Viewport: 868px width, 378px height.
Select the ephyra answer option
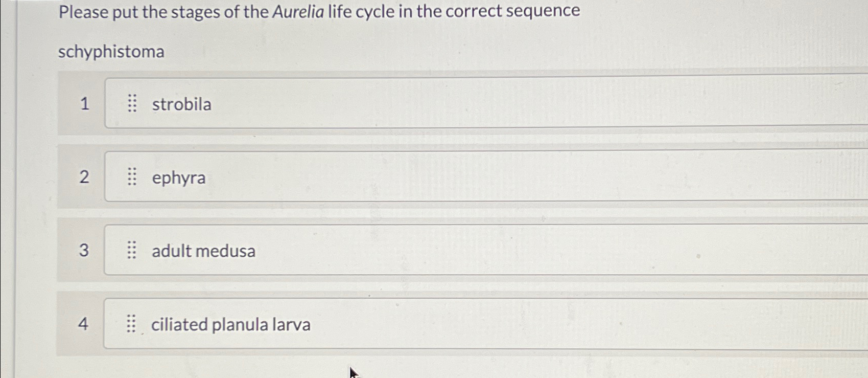pos(179,178)
